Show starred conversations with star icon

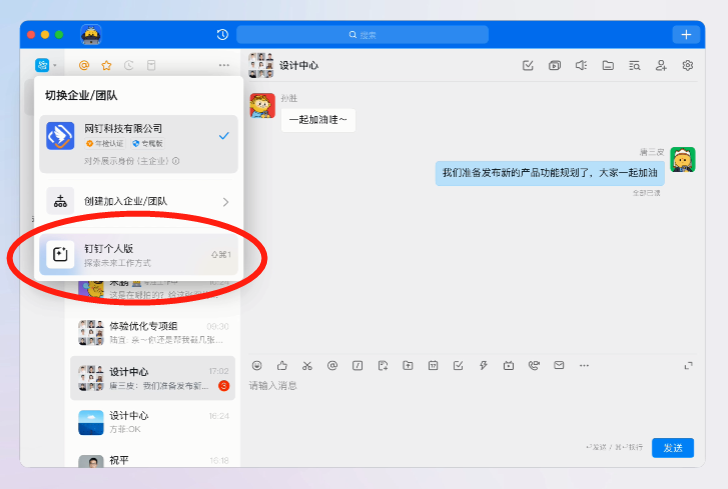click(106, 65)
